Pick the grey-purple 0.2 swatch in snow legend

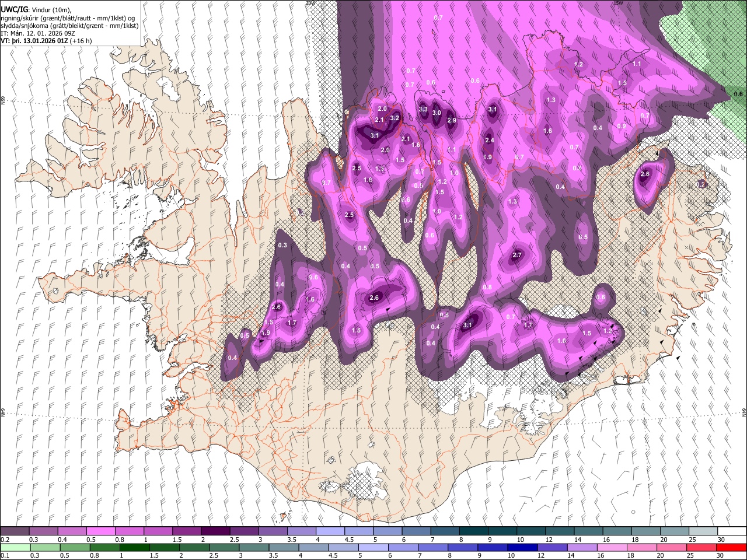tap(15, 531)
